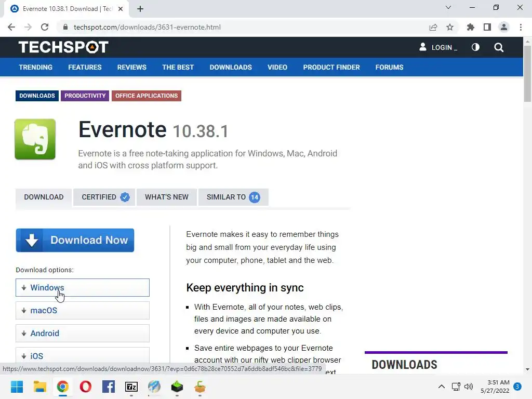Open File Explorer from taskbar
The image size is (532, 399).
pyautogui.click(x=39, y=387)
